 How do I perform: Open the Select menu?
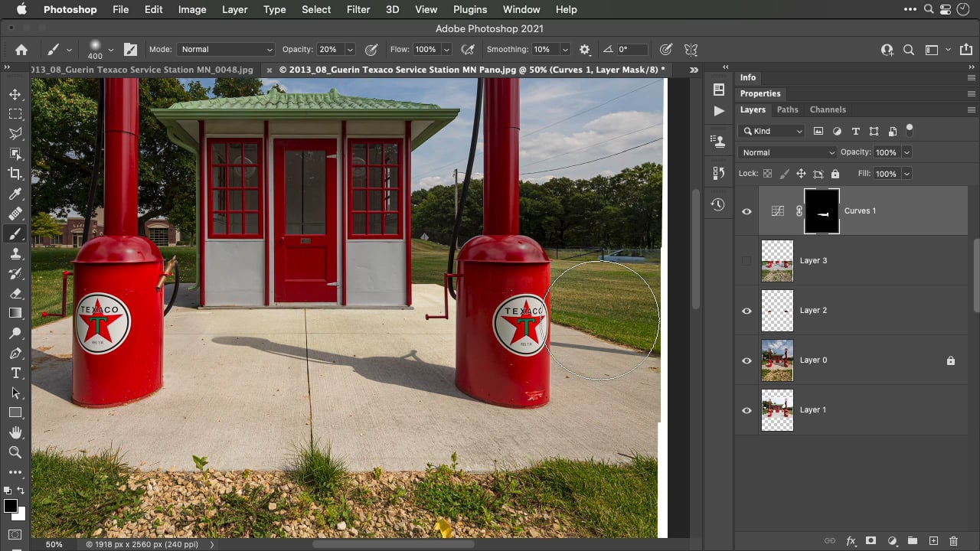click(316, 9)
